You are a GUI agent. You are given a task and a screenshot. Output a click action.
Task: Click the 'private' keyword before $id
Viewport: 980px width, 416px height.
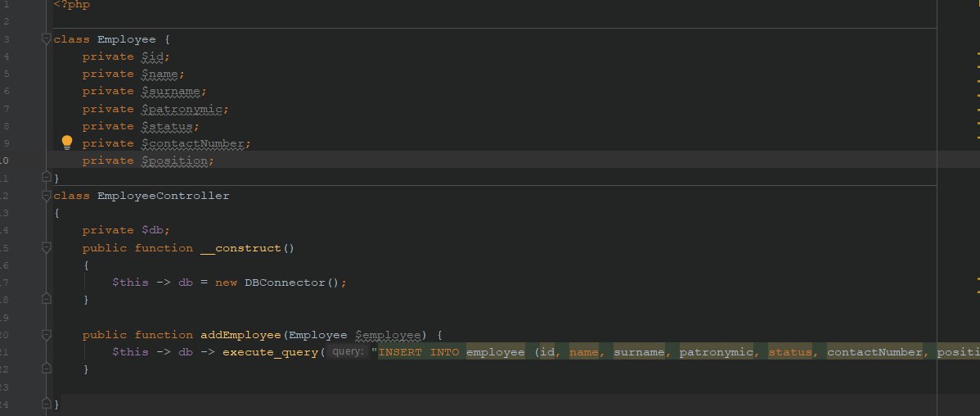[108, 57]
